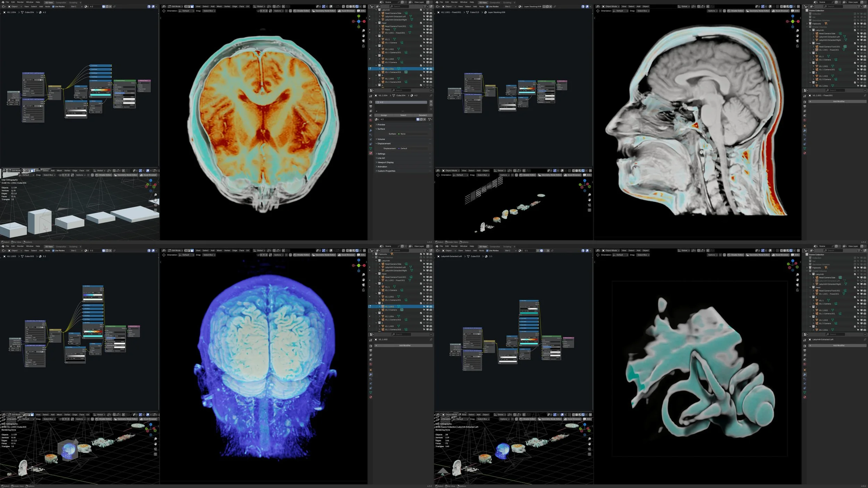Toggle grid perspective gizmo in side-view head lower viewport
The image size is (868, 488).
pos(589,210)
